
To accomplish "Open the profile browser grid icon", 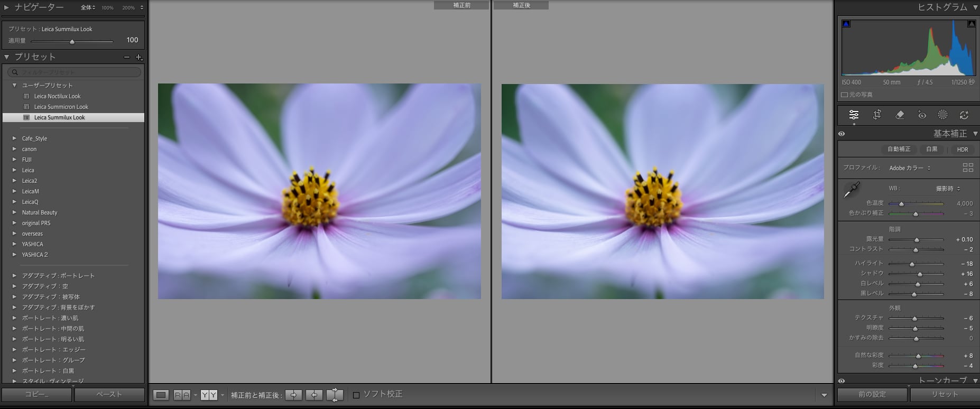I will coord(968,168).
